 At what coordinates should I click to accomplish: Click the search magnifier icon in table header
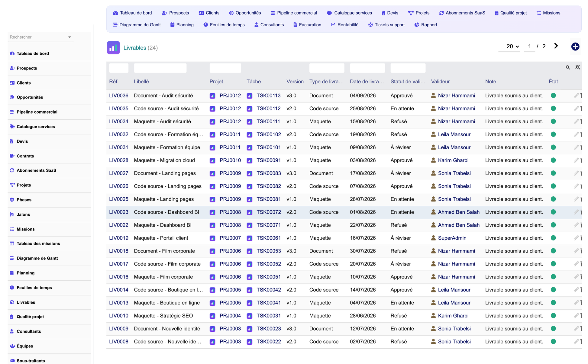coord(568,67)
